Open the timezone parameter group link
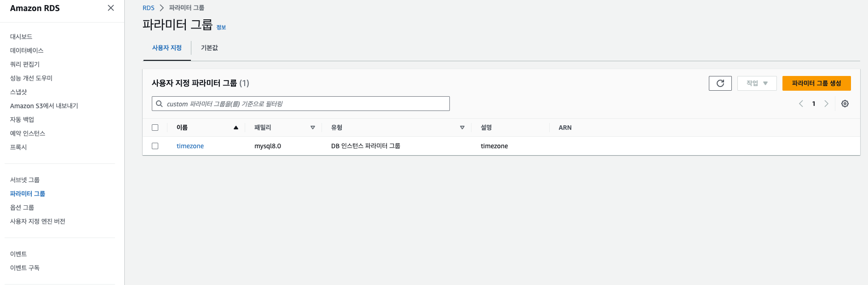 click(x=190, y=146)
